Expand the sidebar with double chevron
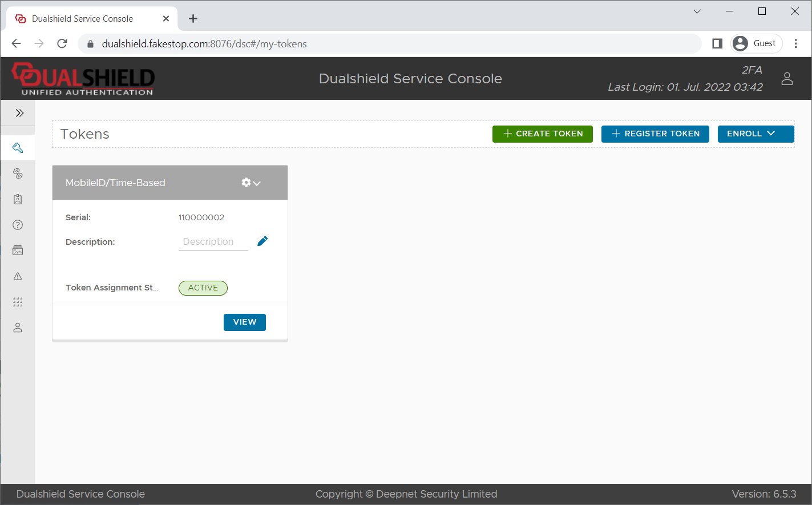 point(19,113)
